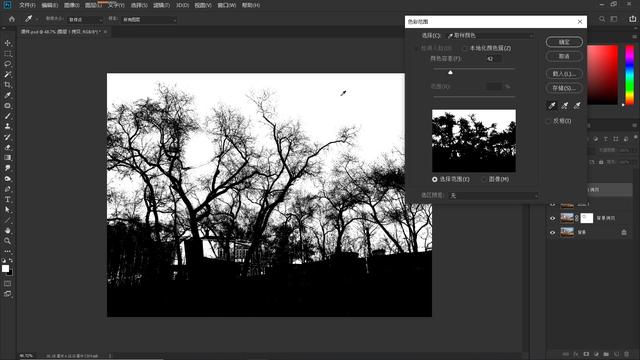Pick the Eyedropper sampler in Color Range dialog
Image resolution: width=640 pixels, height=360 pixels.
tap(552, 106)
